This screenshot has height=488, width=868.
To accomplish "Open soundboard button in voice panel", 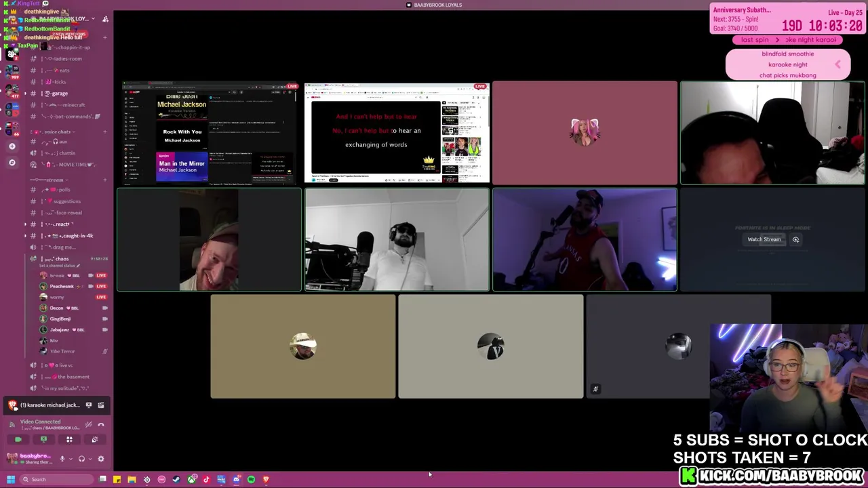I will tap(94, 440).
